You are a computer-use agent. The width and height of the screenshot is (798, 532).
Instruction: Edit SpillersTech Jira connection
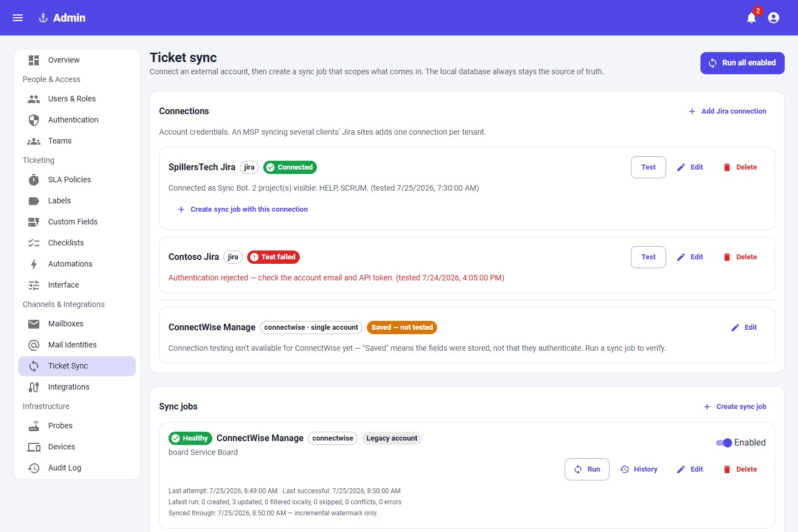click(x=690, y=167)
